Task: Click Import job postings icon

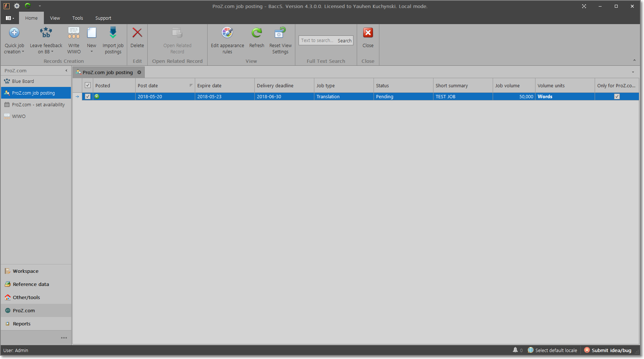Action: click(113, 33)
